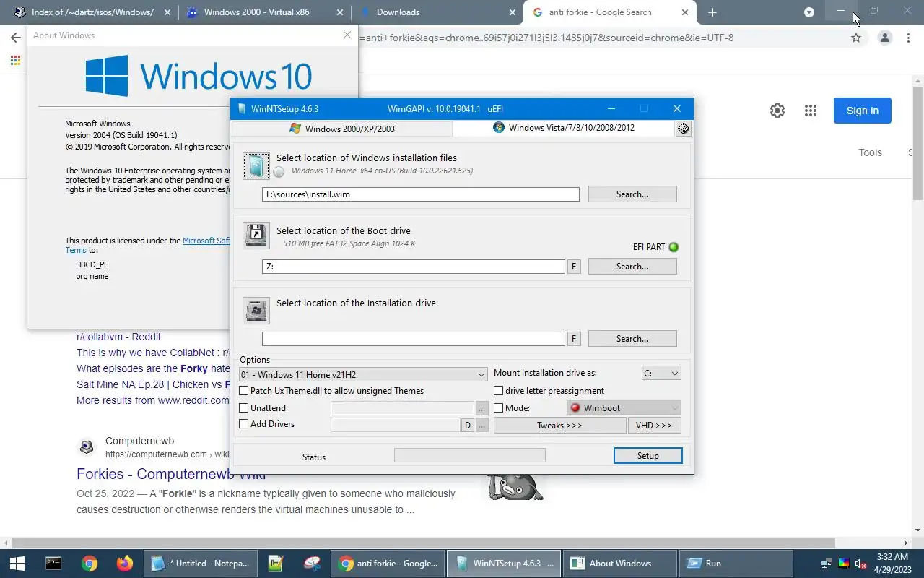Click the grey disc indicator beside Windows 11 Home

tap(279, 172)
